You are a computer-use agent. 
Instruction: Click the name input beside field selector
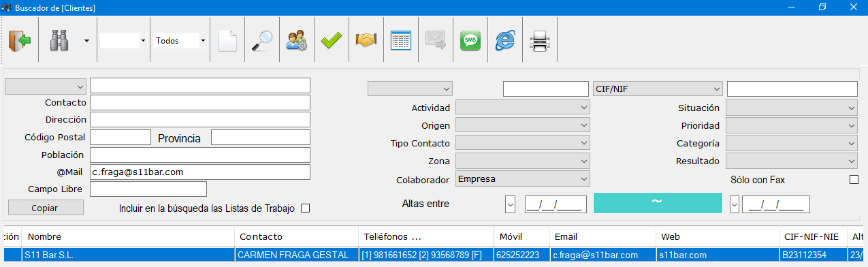pos(200,86)
